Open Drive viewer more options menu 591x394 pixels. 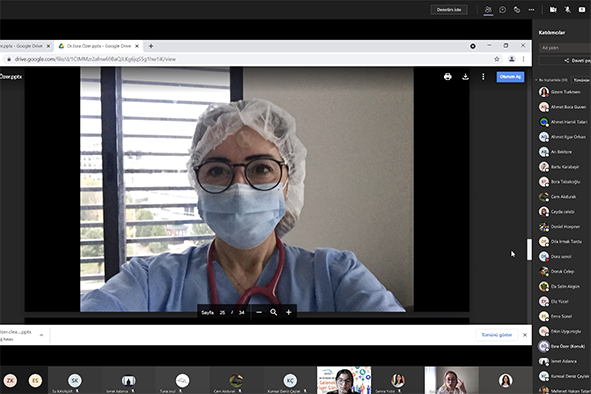483,77
